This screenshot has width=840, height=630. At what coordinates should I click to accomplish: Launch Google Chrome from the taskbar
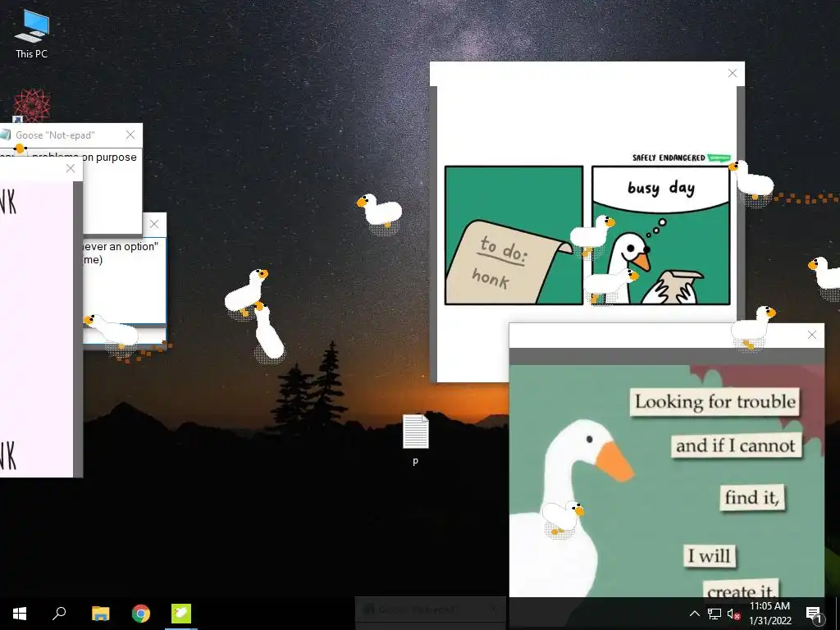[141, 613]
